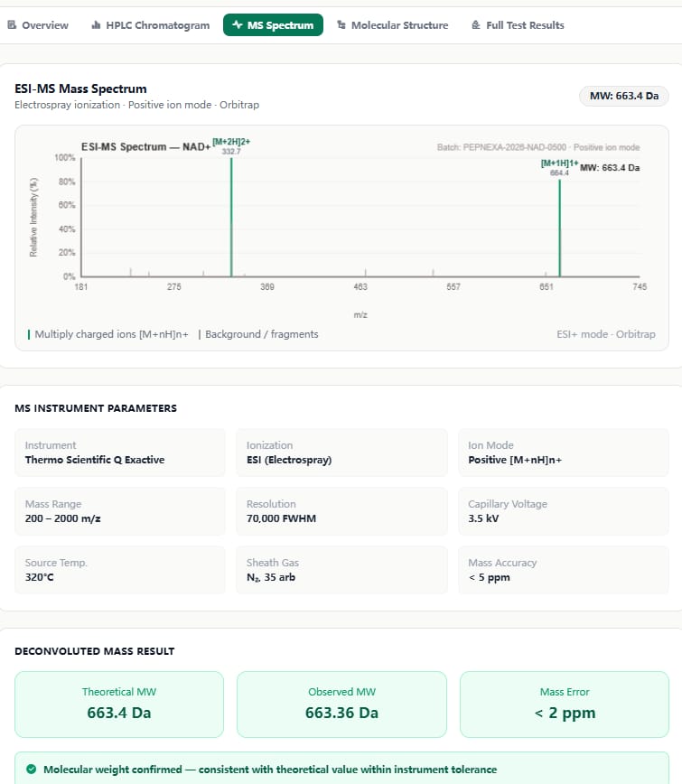Click the pulse icon in MS Spectrum tab
The height and width of the screenshot is (784, 682).
(238, 24)
